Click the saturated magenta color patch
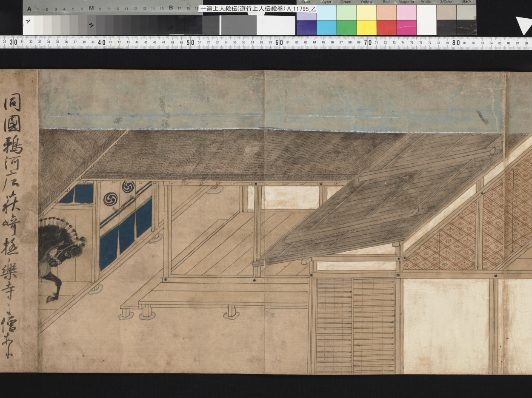 pos(406,28)
